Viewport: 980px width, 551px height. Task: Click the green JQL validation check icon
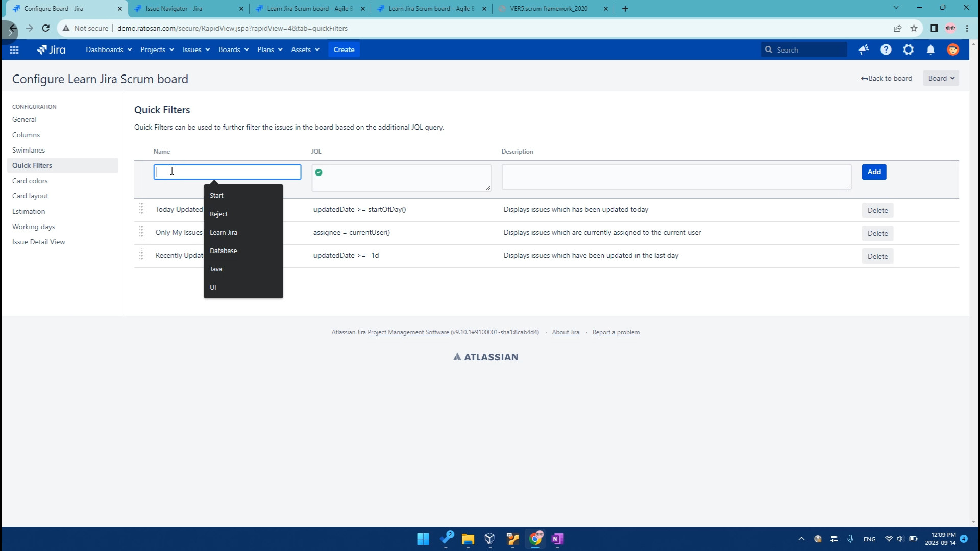(318, 172)
